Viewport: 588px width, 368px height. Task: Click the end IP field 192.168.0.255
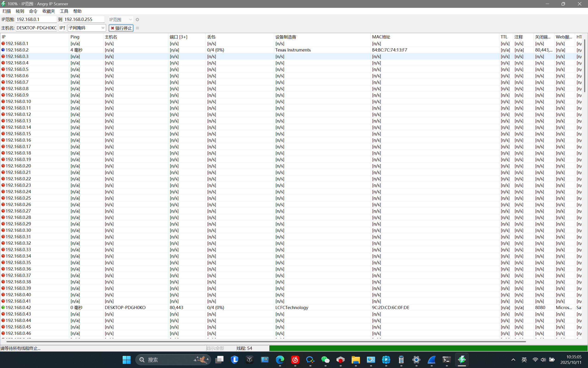pyautogui.click(x=84, y=20)
